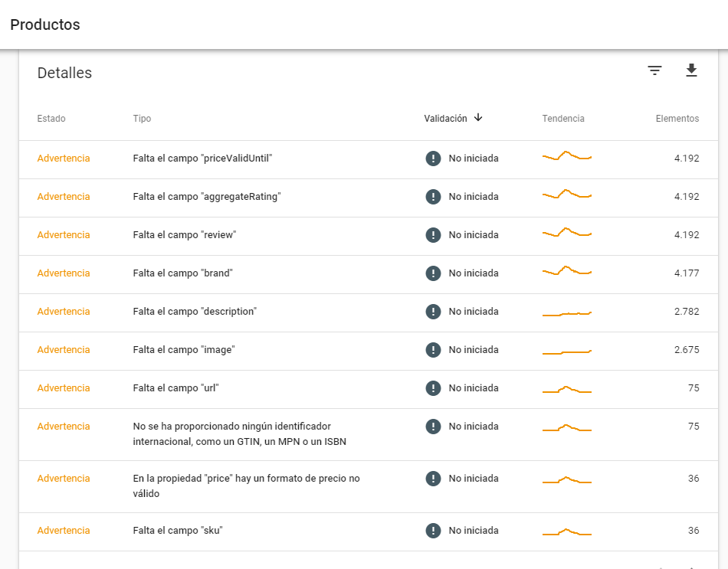Click the trend sparkline for priceValidUntil
This screenshot has width=728, height=569.
pyautogui.click(x=566, y=157)
